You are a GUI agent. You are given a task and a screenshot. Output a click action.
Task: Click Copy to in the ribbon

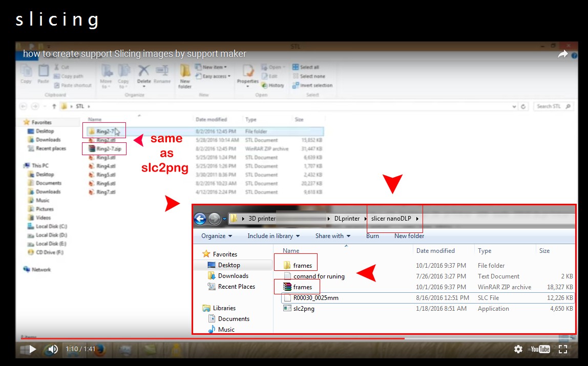tap(123, 76)
